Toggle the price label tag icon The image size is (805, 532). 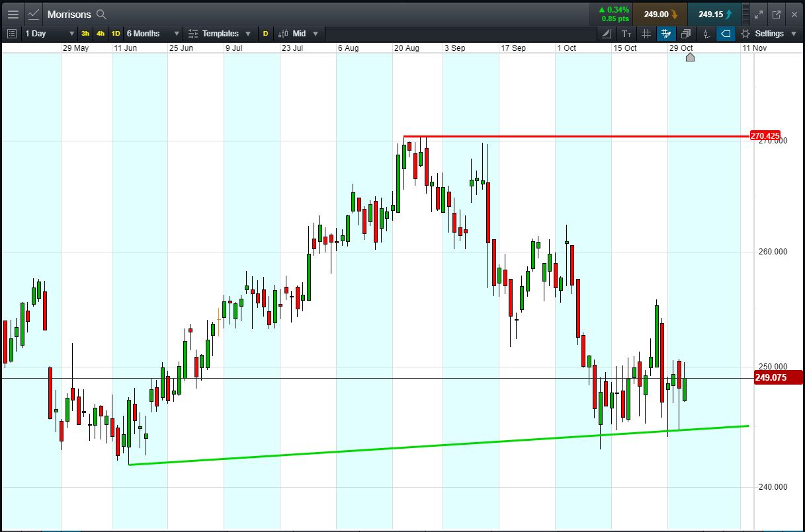click(x=726, y=34)
